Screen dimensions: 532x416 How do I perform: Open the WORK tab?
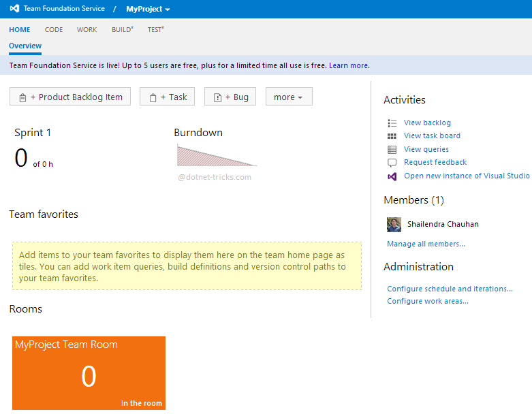[x=87, y=30]
